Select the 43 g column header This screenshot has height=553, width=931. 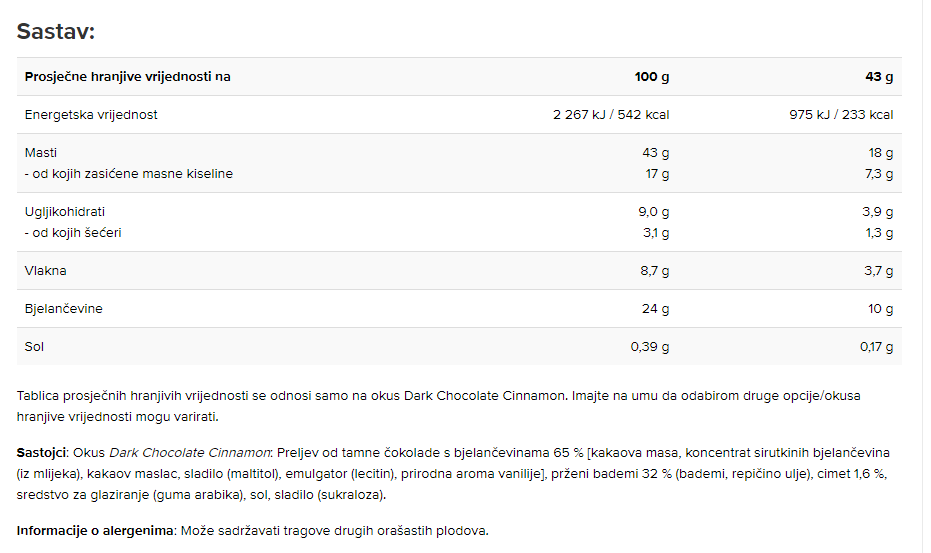point(879,77)
